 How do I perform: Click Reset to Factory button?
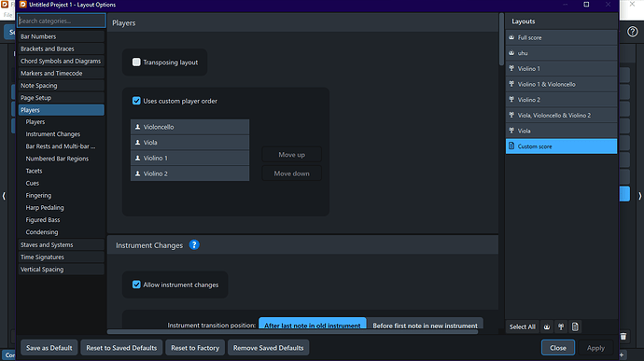click(195, 348)
